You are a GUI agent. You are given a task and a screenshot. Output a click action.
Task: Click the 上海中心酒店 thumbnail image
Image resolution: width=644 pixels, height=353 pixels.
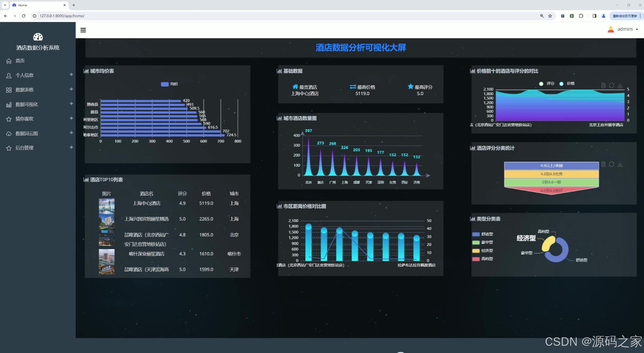(106, 205)
